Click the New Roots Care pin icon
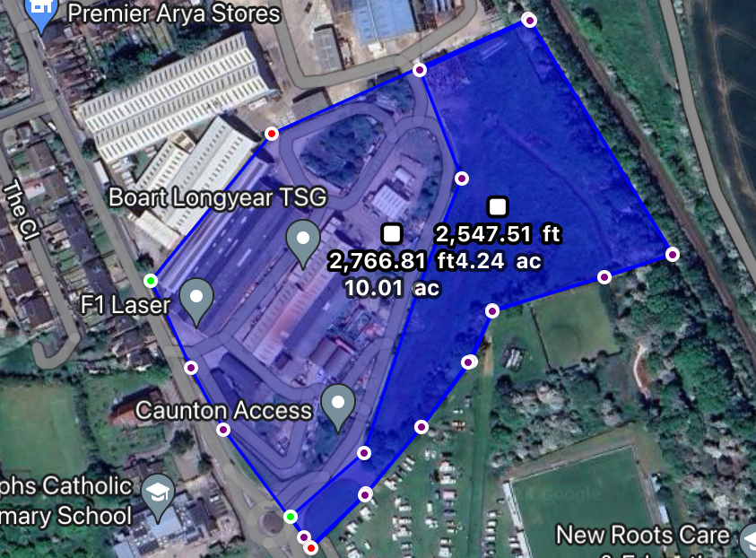The height and width of the screenshot is (558, 756). tap(749, 538)
